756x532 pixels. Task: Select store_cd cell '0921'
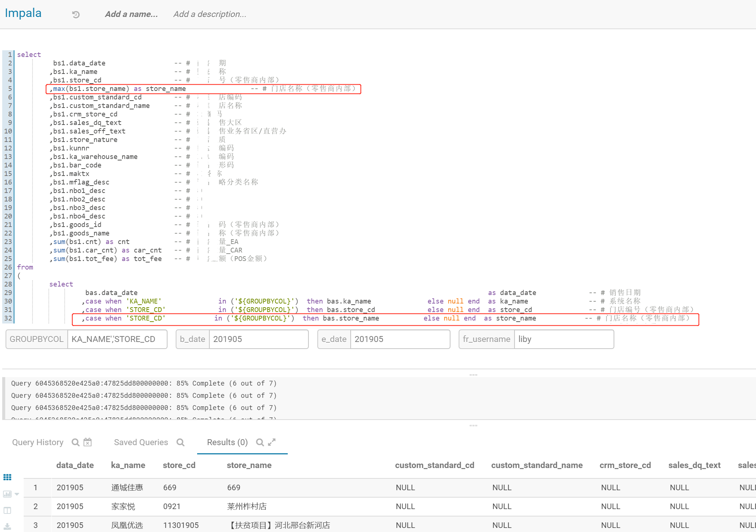(x=172, y=506)
